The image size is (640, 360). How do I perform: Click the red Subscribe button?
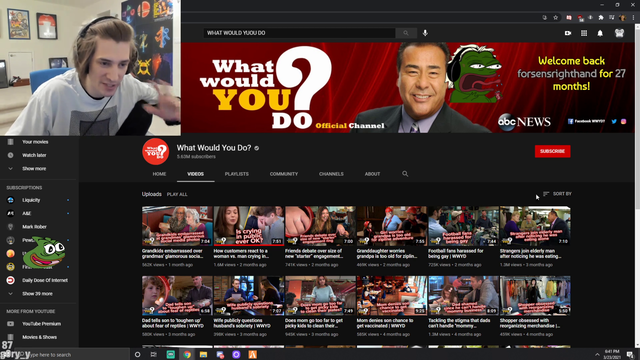click(552, 151)
